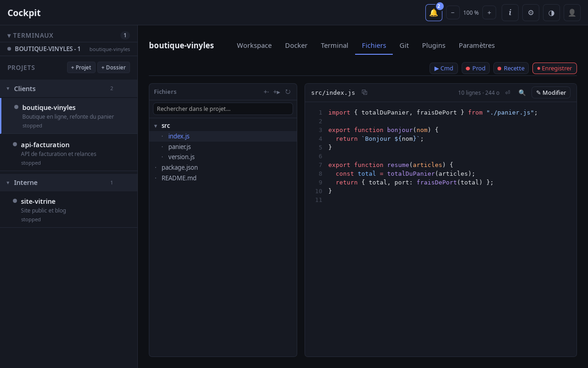Switch to the Workspace tab
The height and width of the screenshot is (368, 588).
[x=254, y=46]
